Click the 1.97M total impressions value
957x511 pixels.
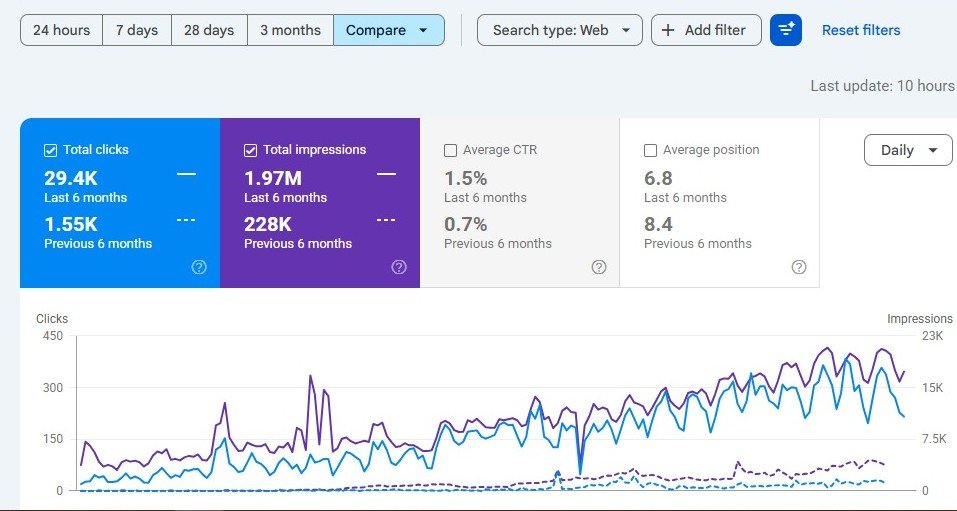[273, 178]
